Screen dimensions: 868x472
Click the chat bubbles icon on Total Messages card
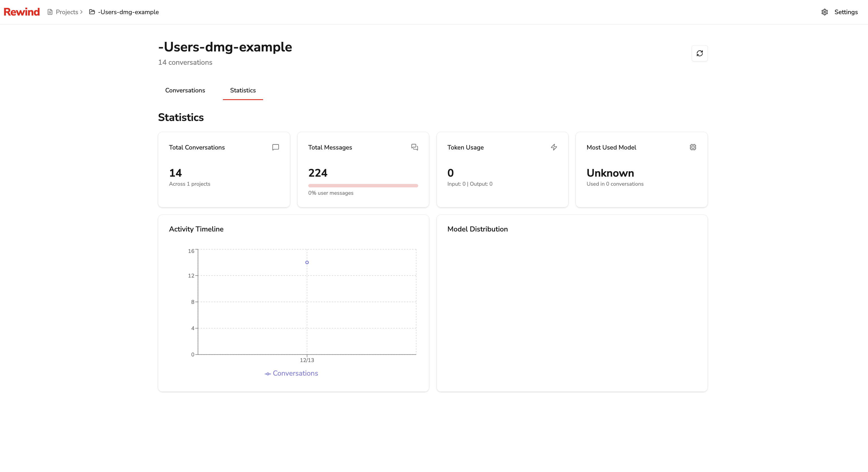415,147
